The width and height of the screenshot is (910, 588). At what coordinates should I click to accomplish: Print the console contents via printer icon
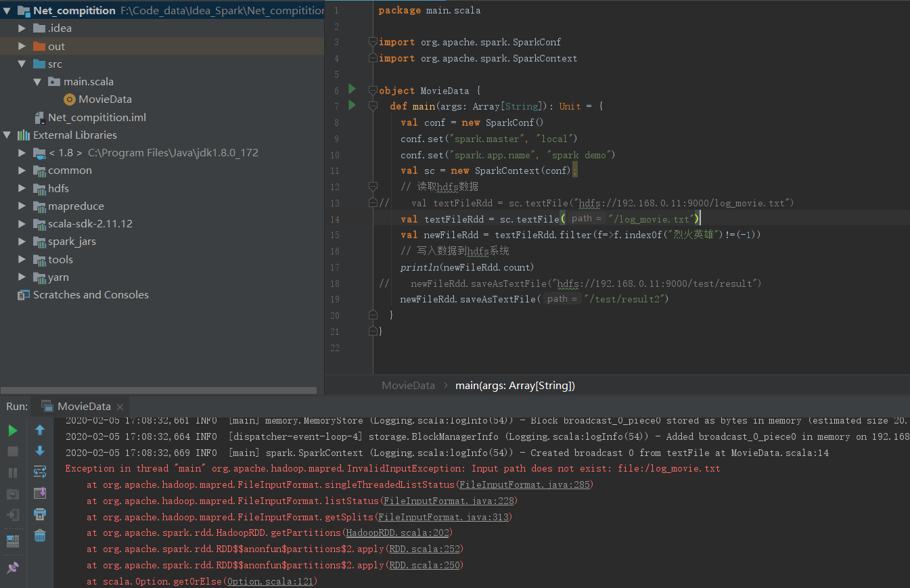point(40,516)
